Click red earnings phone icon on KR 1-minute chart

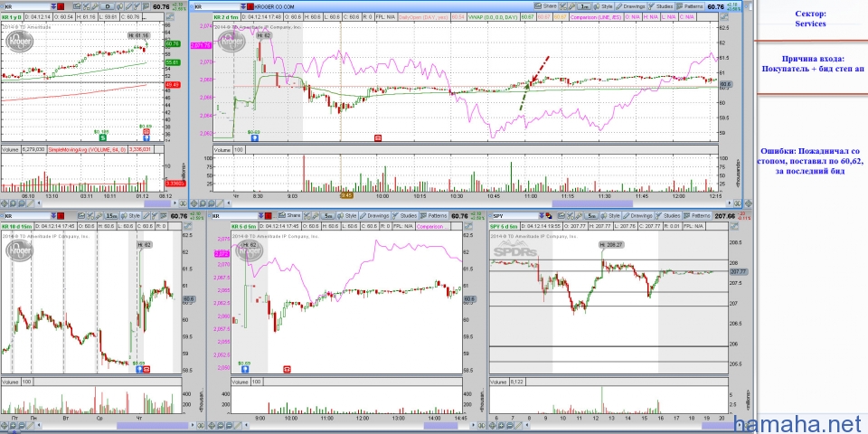click(x=378, y=137)
